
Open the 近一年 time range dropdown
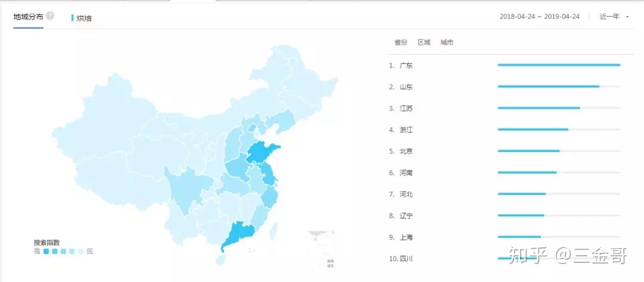tap(614, 17)
